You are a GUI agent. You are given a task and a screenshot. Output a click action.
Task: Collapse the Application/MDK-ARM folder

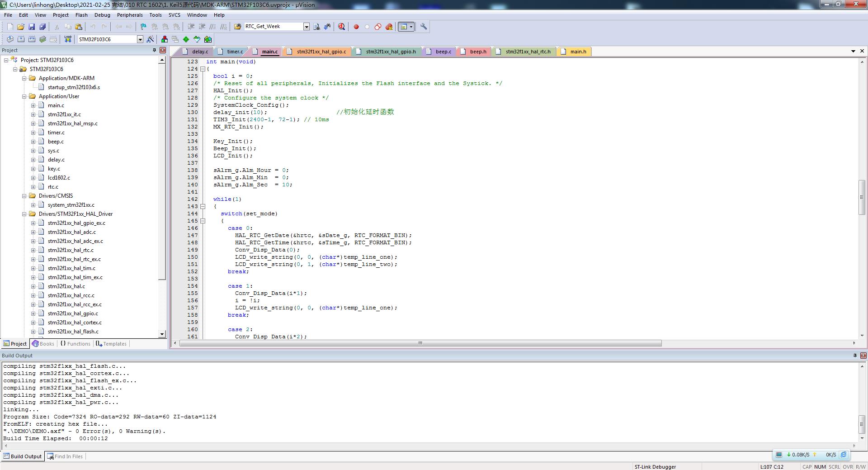24,78
